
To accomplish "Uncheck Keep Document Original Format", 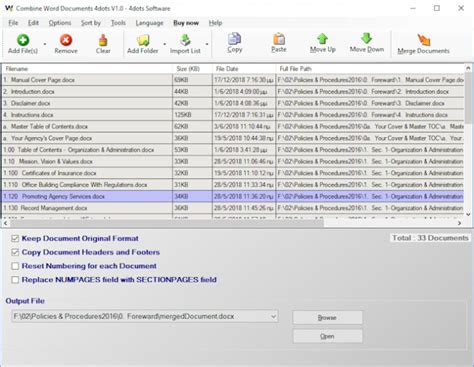I will (15, 238).
